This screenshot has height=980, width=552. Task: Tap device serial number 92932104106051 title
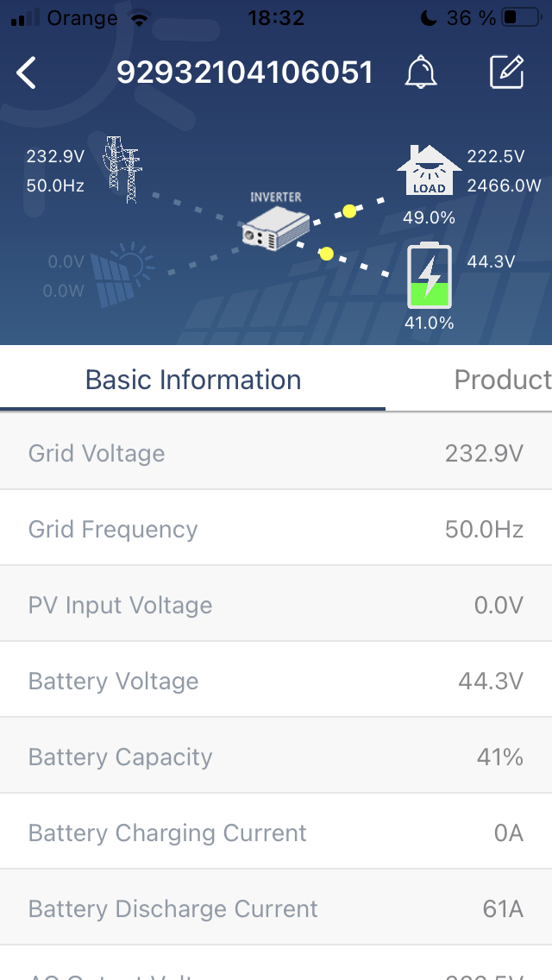245,72
